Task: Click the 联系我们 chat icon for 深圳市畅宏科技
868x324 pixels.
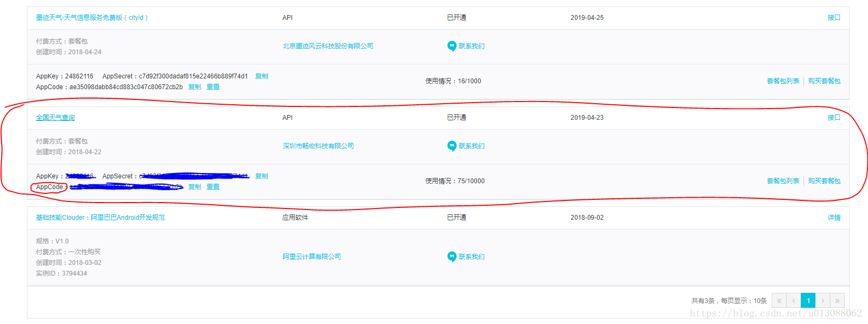Action: click(x=452, y=146)
